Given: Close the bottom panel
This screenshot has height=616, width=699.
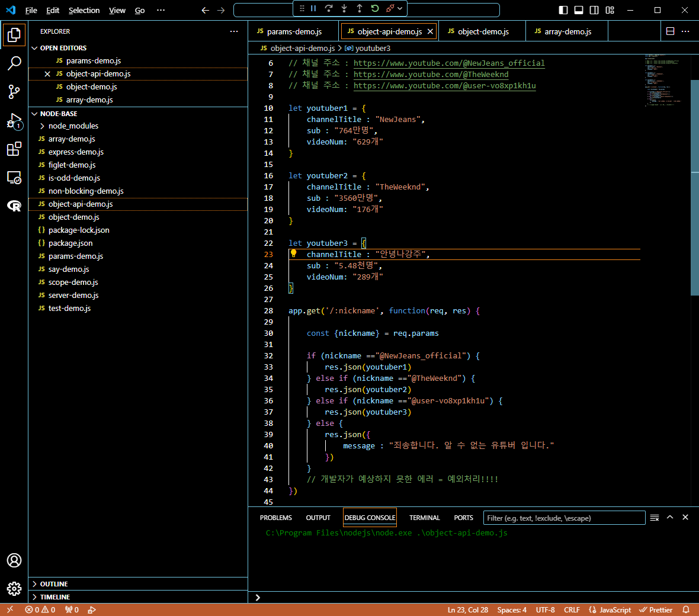Looking at the screenshot, I should click(x=685, y=517).
